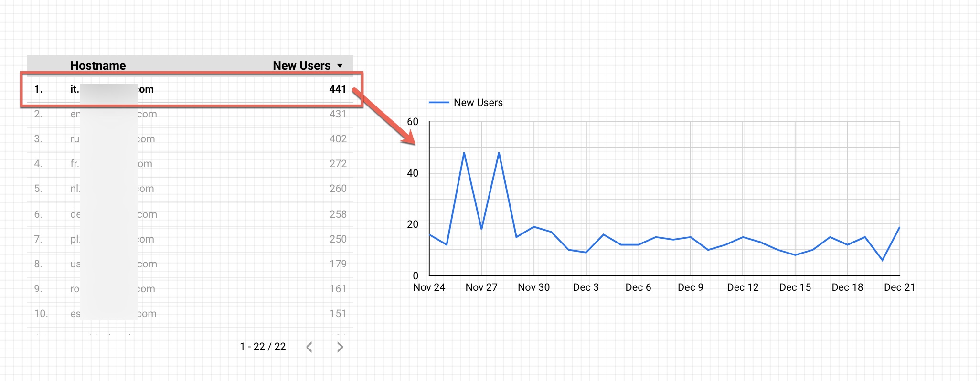The image size is (980, 381).
Task: Select the row with 151 new users
Action: 191,314
